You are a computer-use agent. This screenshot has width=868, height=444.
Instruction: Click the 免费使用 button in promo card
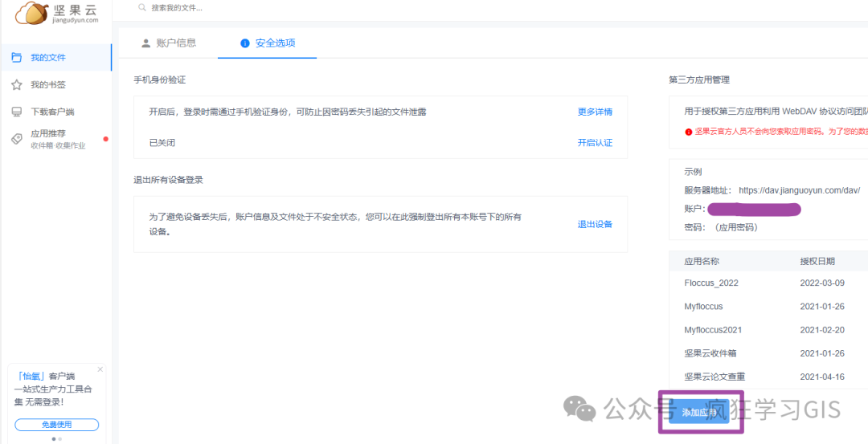tap(56, 425)
